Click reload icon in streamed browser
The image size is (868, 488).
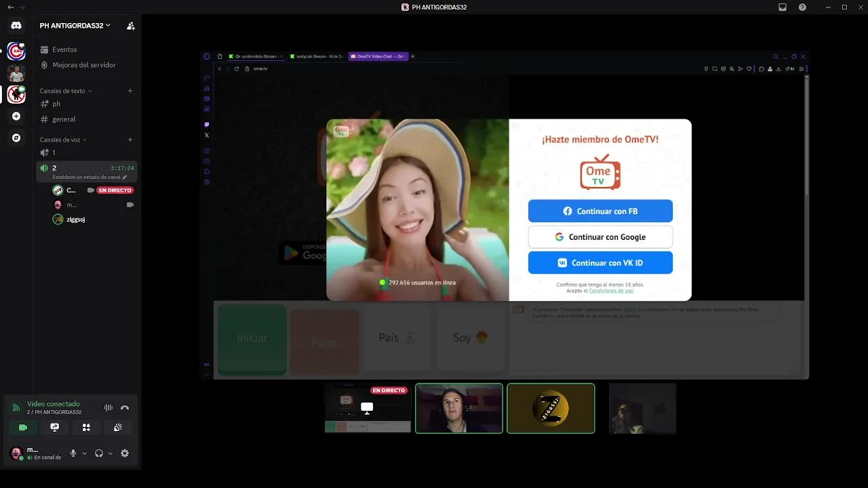pos(237,68)
